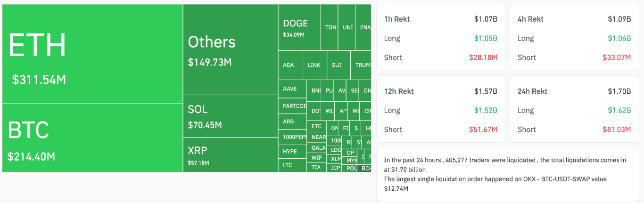Select the SUI liquidation tile
The width and height of the screenshot is (644, 203).
pos(337,65)
